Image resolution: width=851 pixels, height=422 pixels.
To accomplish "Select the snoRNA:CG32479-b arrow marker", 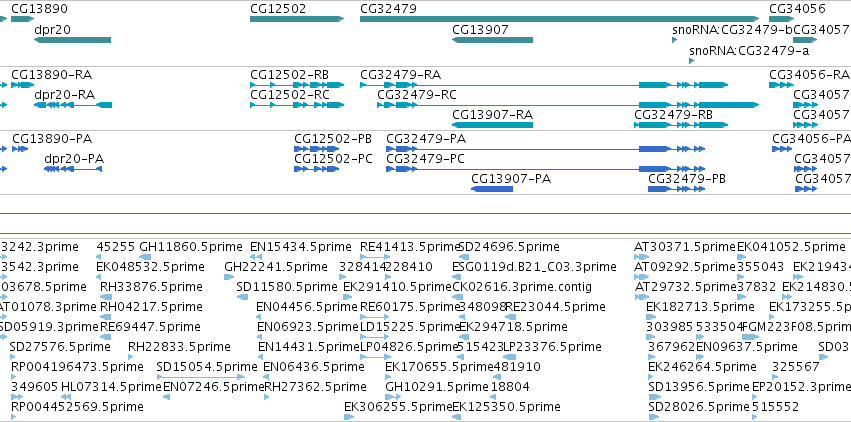I will [675, 40].
